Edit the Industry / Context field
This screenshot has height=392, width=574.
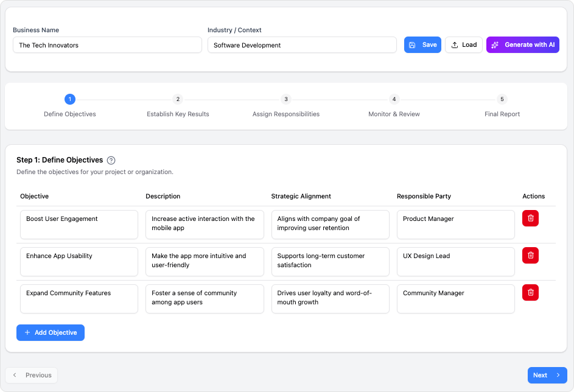pyautogui.click(x=302, y=45)
